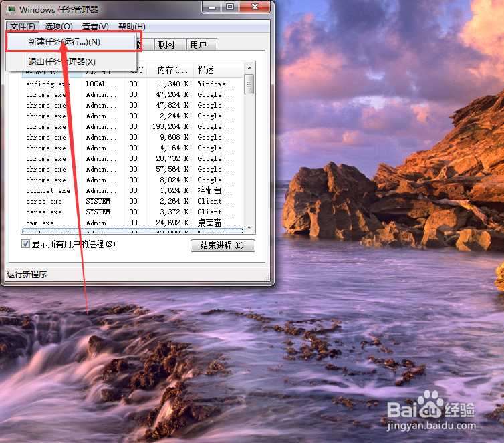The image size is (504, 443).
Task: Click the Task Manager title bar icon
Action: click(x=11, y=9)
